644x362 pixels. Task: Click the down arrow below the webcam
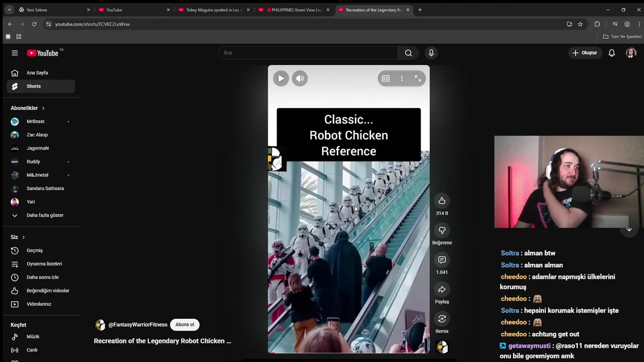[629, 229]
